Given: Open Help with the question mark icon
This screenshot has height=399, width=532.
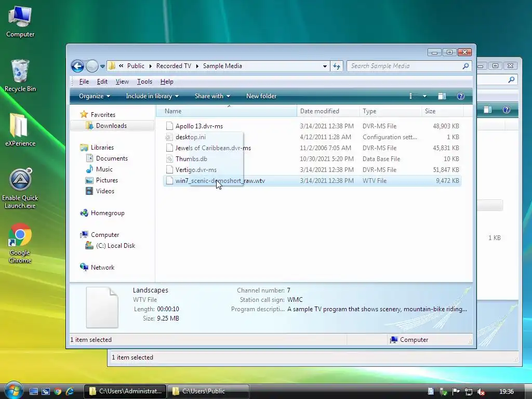Looking at the screenshot, I should 460,96.
